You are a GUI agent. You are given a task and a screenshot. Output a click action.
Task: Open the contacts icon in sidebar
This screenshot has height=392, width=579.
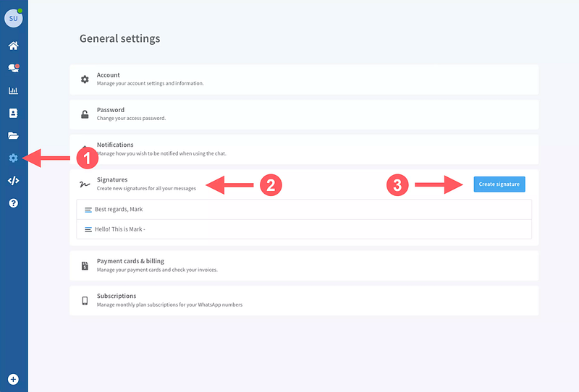tap(13, 113)
